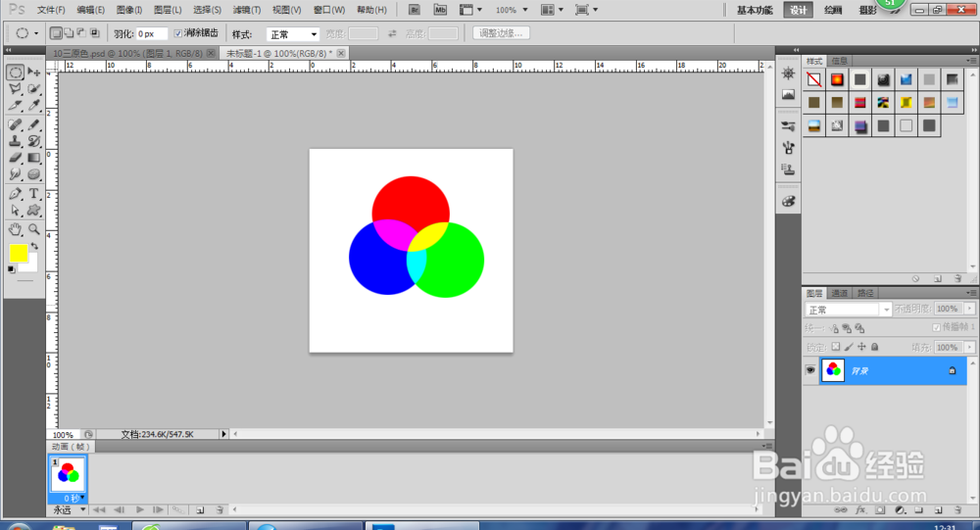Open the 图像(I) menu

128,10
